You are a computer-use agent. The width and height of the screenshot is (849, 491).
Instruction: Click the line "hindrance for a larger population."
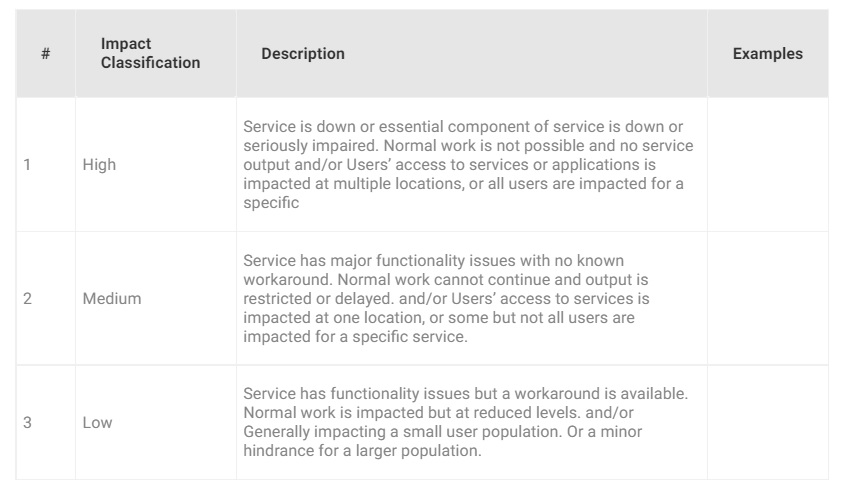[362, 450]
